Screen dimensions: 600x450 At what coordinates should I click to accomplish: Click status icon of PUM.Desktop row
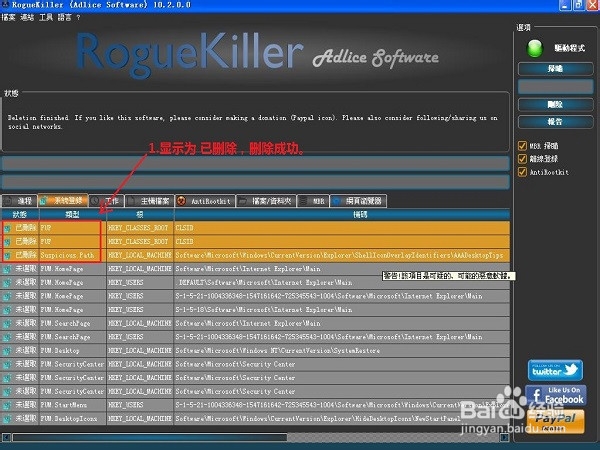coord(7,351)
